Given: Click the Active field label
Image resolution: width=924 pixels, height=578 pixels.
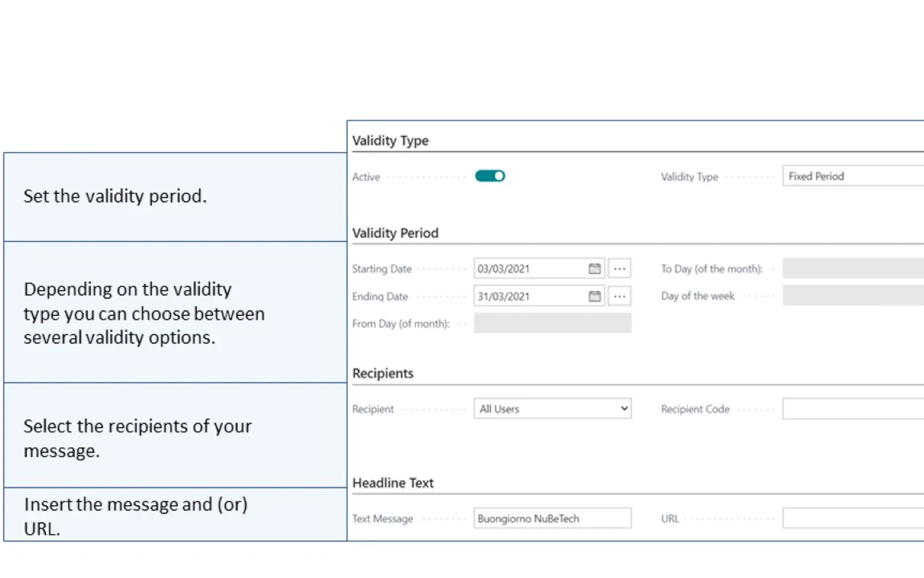Looking at the screenshot, I should point(366,177).
